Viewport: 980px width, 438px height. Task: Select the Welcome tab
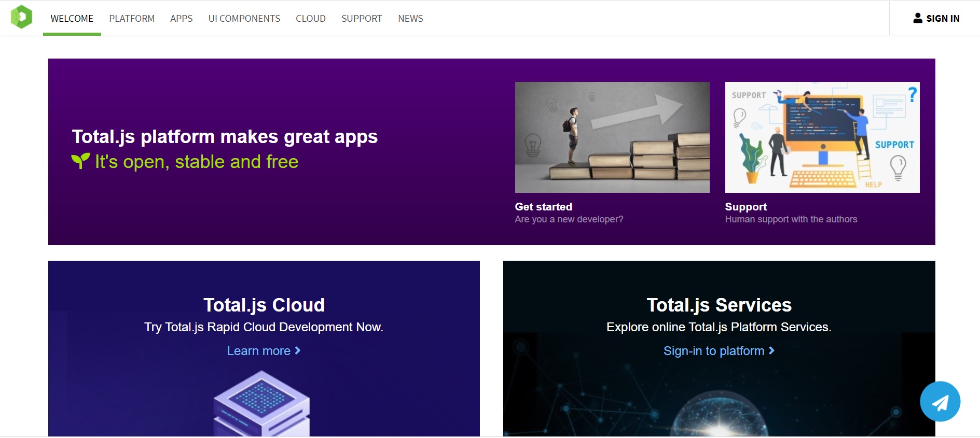pyautogui.click(x=72, y=19)
